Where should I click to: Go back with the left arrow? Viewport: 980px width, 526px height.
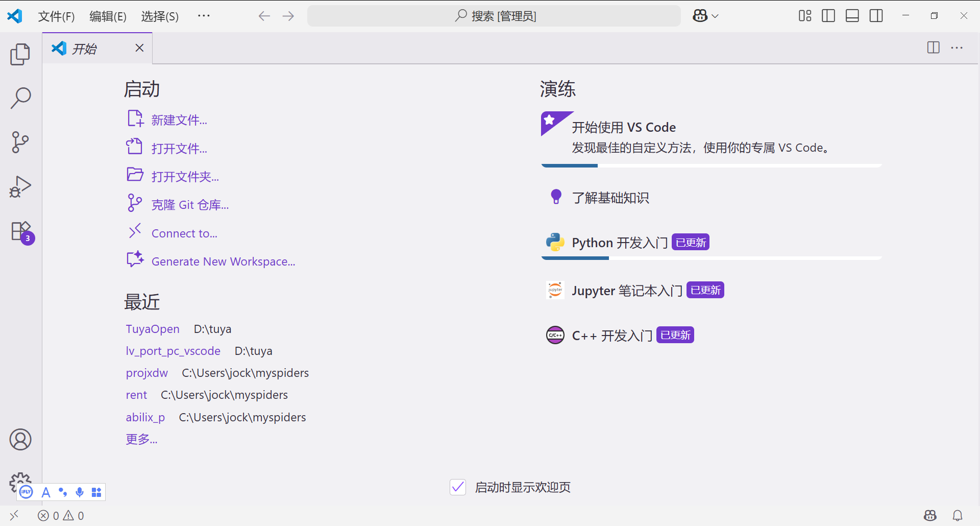coord(264,16)
